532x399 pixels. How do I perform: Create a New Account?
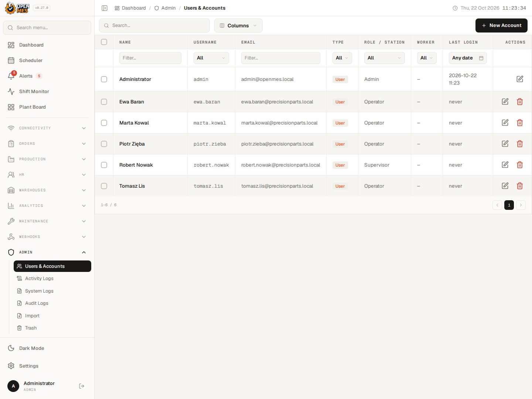click(501, 25)
